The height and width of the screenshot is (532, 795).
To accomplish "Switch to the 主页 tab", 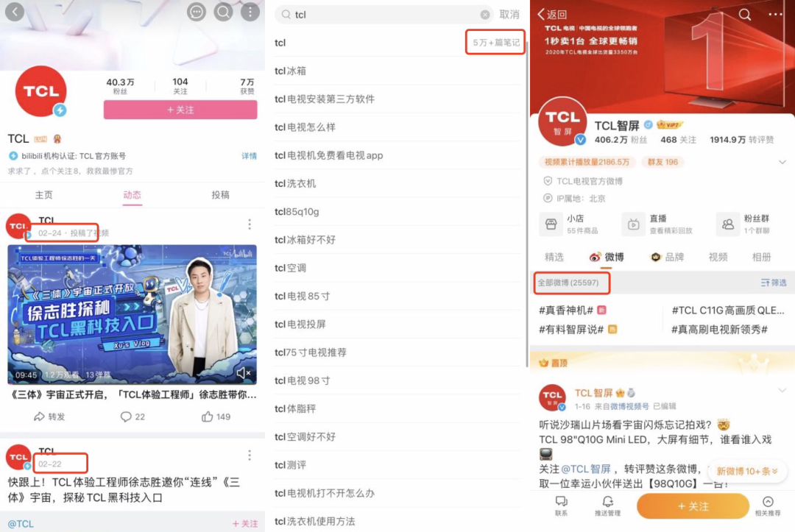I will 43,195.
